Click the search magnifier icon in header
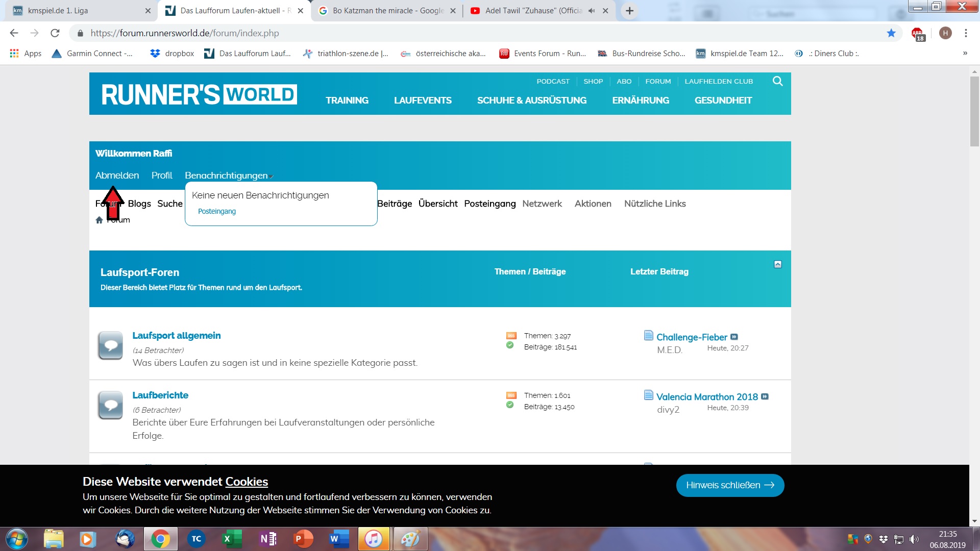The image size is (980, 551). 777,81
